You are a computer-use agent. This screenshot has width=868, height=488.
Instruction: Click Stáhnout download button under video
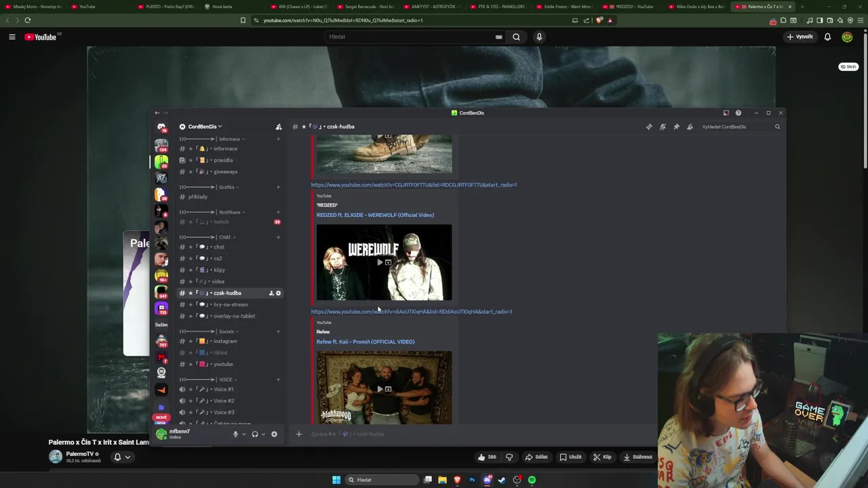click(x=637, y=457)
